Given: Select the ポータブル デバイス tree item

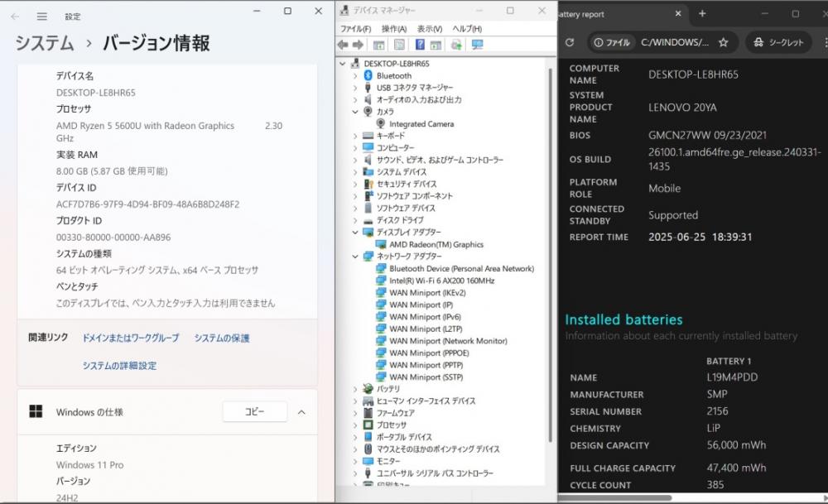Looking at the screenshot, I should 404,437.
